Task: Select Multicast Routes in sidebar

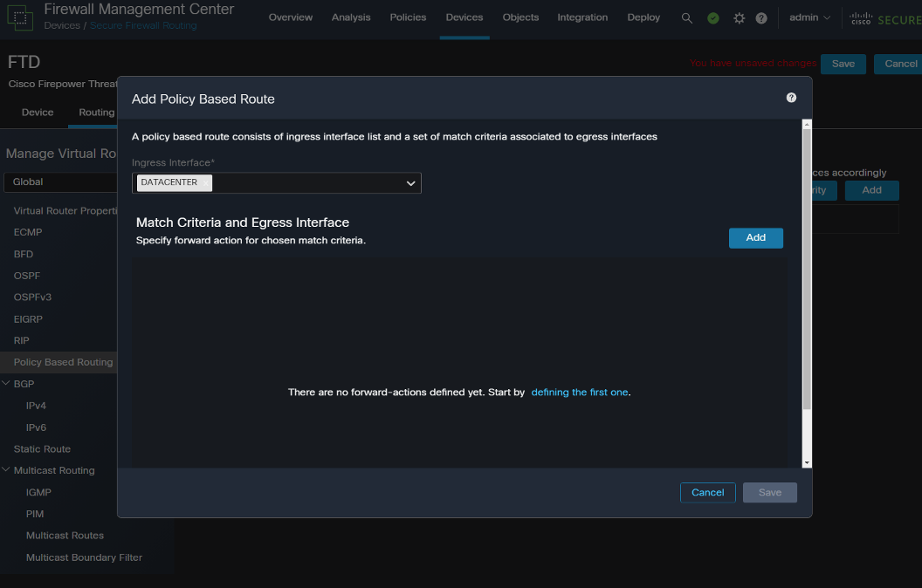Action: (65, 536)
